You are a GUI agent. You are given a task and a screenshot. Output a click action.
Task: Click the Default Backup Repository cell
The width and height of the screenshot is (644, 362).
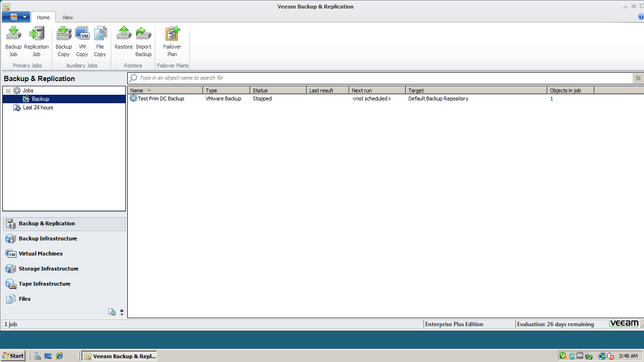438,99
